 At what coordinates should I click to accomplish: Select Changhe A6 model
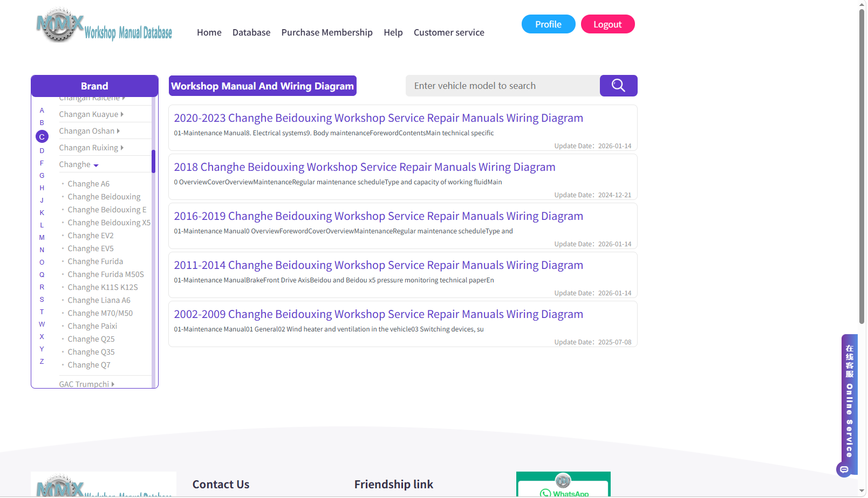pos(88,184)
